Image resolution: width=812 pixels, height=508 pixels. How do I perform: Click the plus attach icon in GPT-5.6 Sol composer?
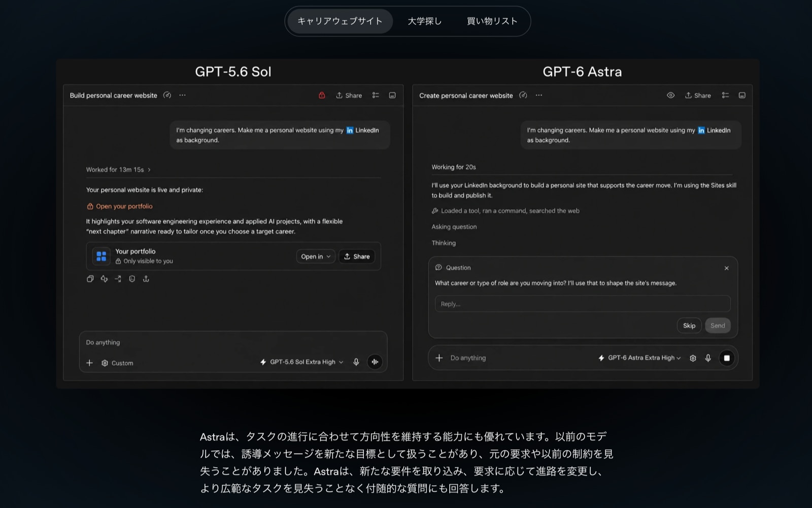pos(90,363)
